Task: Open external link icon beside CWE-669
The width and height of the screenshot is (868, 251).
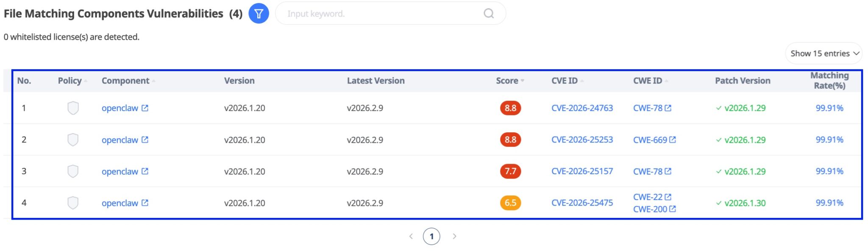Action: coord(673,139)
